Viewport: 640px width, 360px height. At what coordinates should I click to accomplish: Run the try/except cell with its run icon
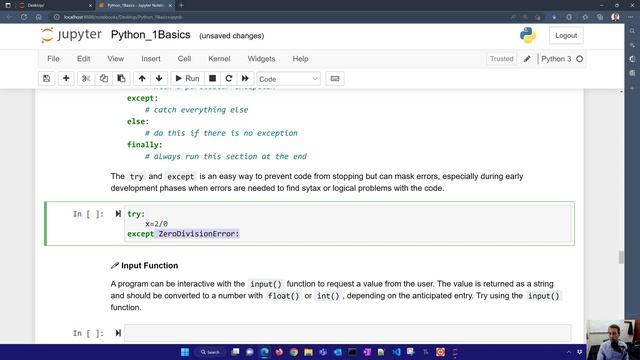pyautogui.click(x=118, y=213)
